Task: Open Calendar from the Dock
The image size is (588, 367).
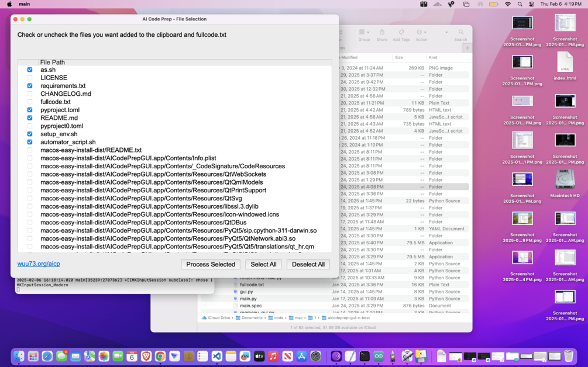Action: coord(132,356)
